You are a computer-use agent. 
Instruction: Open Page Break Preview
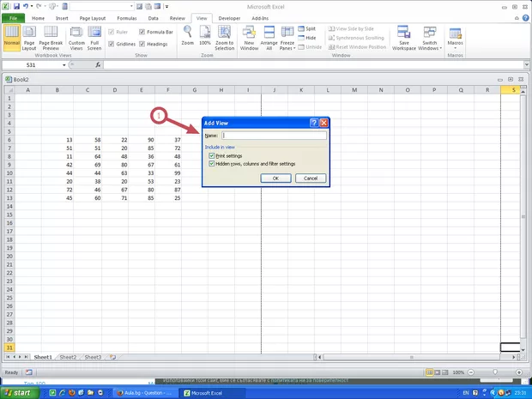tap(51, 37)
